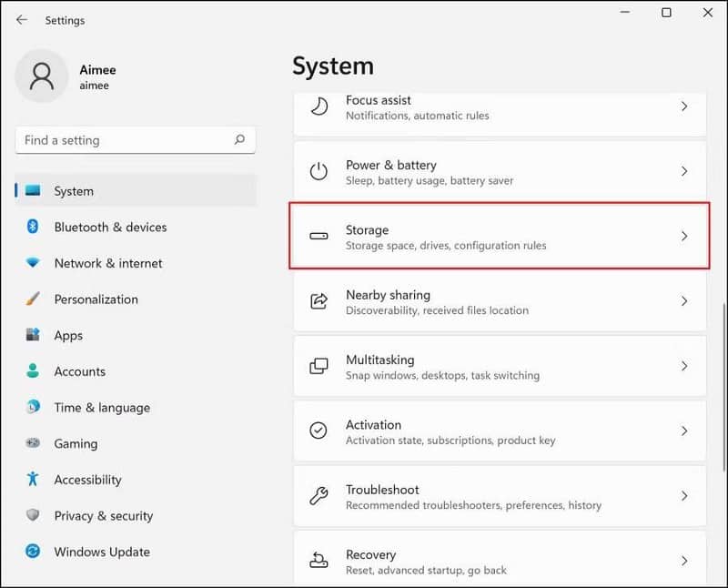Expand the Storage settings chevron

[685, 236]
